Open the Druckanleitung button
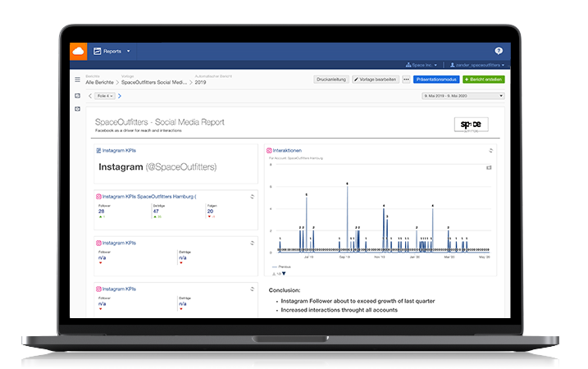 (331, 80)
